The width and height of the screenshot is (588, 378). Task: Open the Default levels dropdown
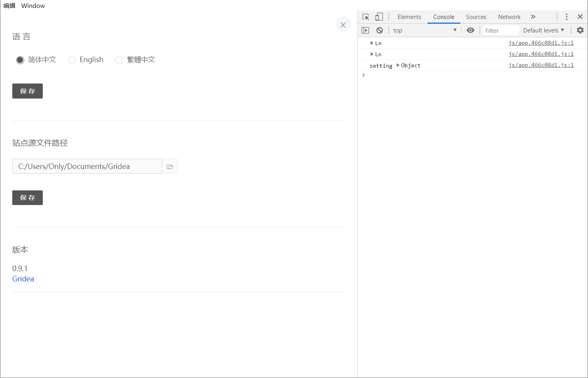pyautogui.click(x=543, y=30)
